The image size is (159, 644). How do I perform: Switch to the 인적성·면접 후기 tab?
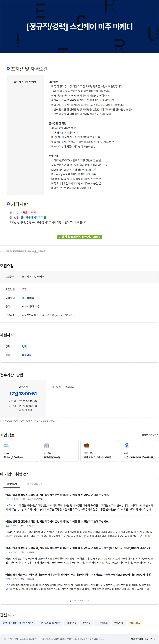35,484
